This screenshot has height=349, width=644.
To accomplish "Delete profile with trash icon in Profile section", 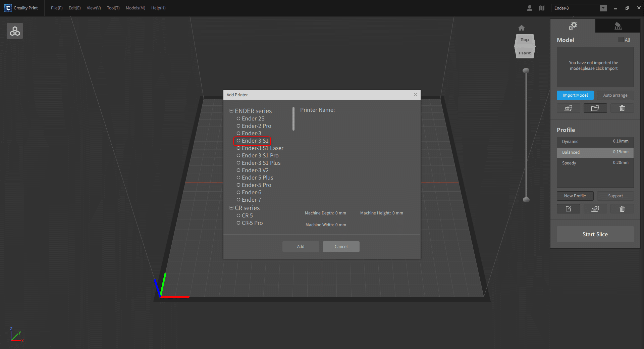I will click(622, 209).
